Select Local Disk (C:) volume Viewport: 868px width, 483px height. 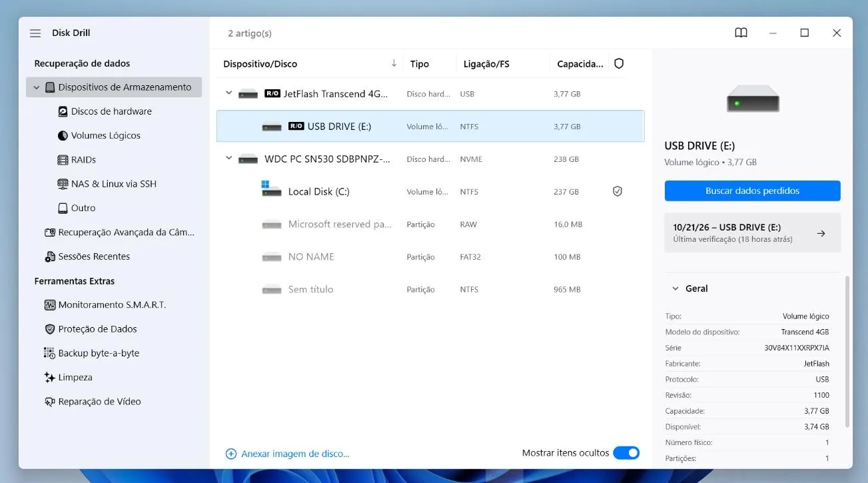(430, 191)
